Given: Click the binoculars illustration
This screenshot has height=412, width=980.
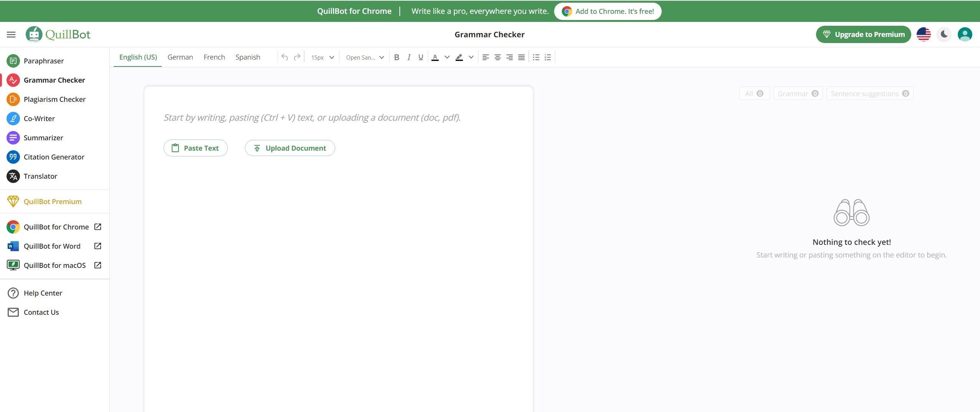Looking at the screenshot, I should coord(851,213).
